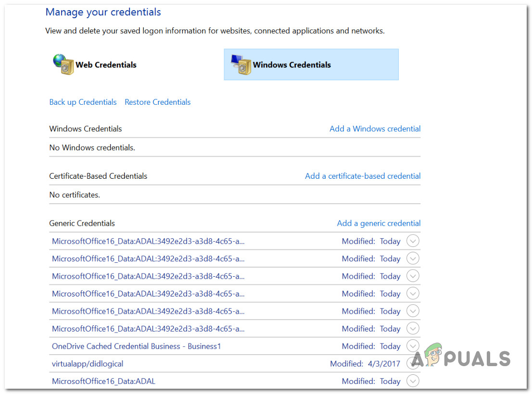Expand the virtualapp/didlogical credential entry
The height and width of the screenshot is (394, 532).
[x=413, y=363]
